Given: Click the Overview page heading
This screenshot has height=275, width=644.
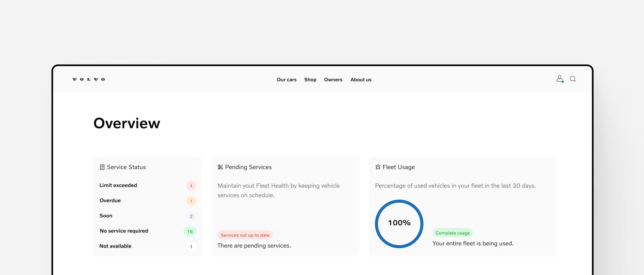Looking at the screenshot, I should tap(127, 123).
